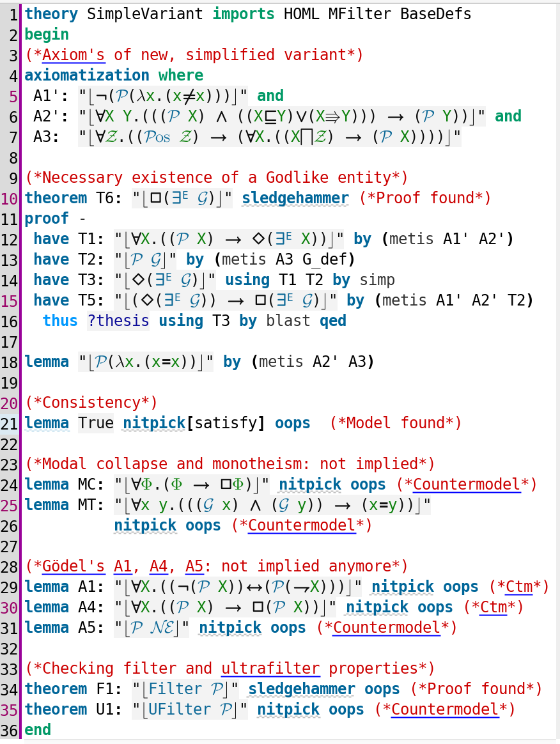Screen dimensions: 560x744
Task: Click line number 1 in the gutter
Action: (13, 14)
